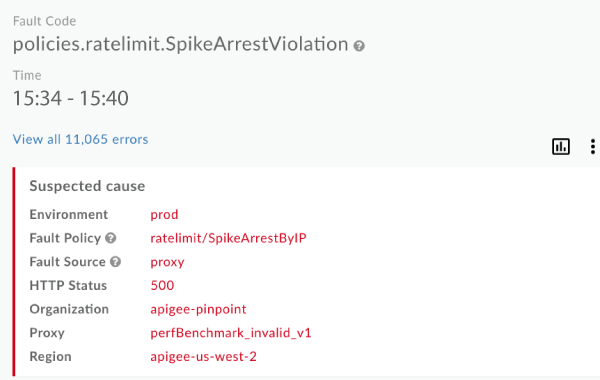The width and height of the screenshot is (600, 380).
Task: Open perfBenchmark_invalid_v1 proxy value
Action: pyautogui.click(x=231, y=333)
